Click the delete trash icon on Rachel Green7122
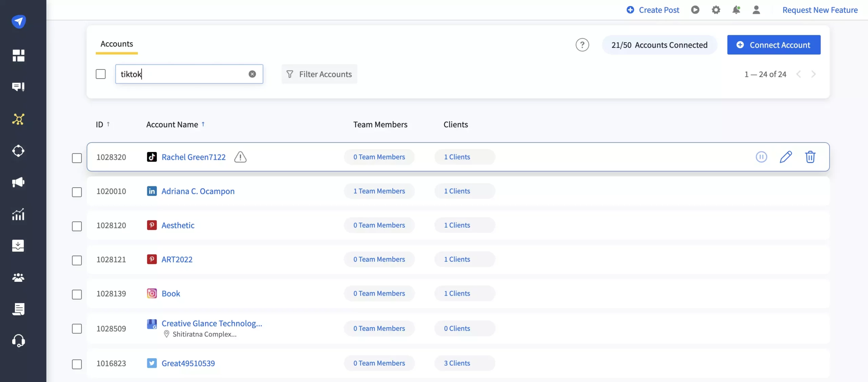Viewport: 868px width, 382px height. [809, 157]
